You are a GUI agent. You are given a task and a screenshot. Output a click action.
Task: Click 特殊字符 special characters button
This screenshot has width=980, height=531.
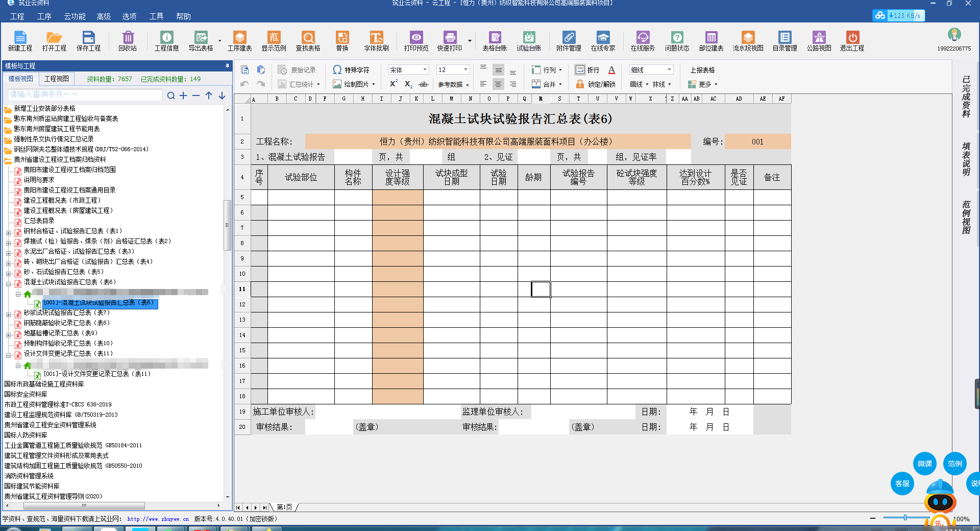point(351,70)
